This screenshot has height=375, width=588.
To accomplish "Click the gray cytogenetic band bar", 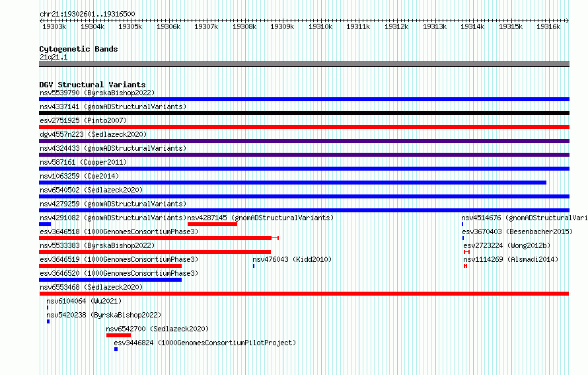I will click(x=304, y=64).
